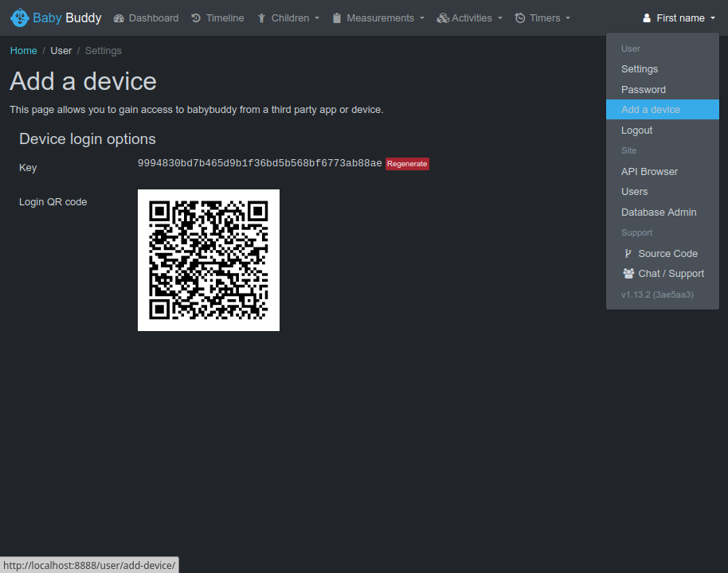The width and height of the screenshot is (728, 573).
Task: Click the Chat / Support people icon
Action: coord(628,273)
